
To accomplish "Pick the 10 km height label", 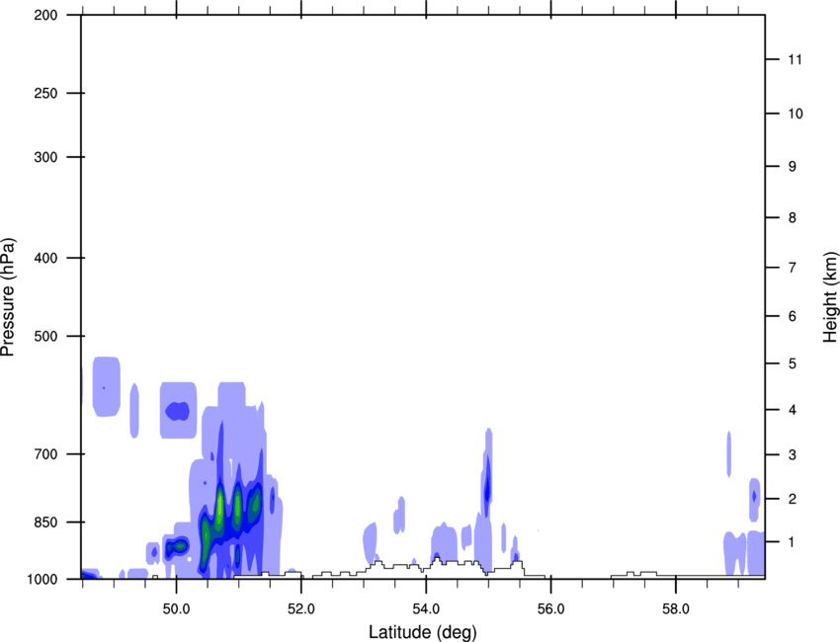I will click(x=795, y=114).
